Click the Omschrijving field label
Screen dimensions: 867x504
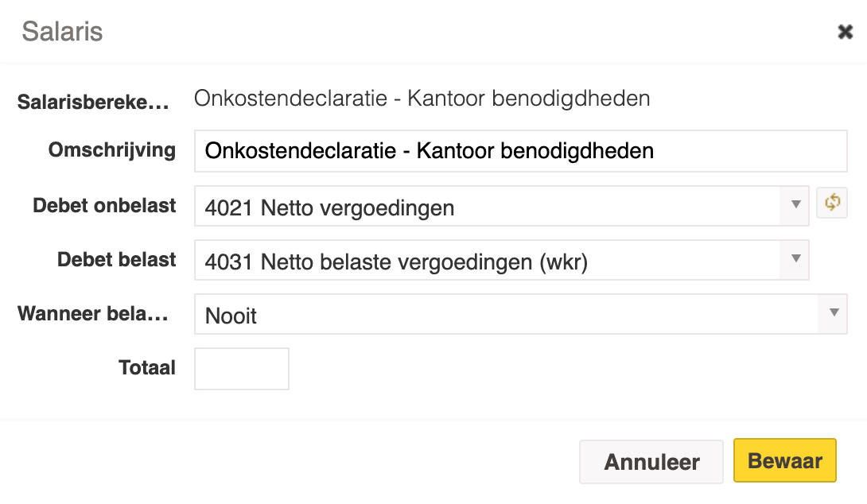point(112,151)
